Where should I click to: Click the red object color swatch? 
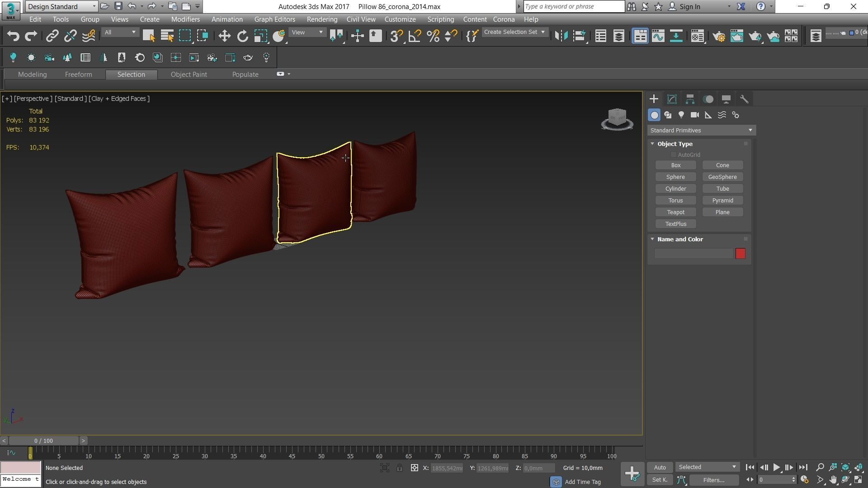pyautogui.click(x=740, y=254)
